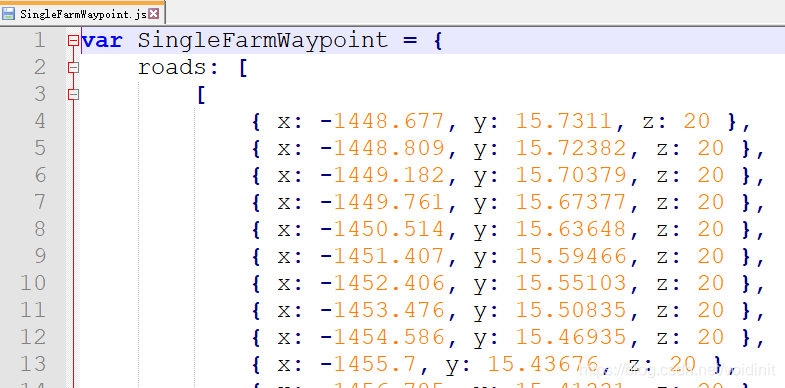Click the value 1453.476 on line 11
This screenshot has width=785, height=388.
(x=389, y=311)
